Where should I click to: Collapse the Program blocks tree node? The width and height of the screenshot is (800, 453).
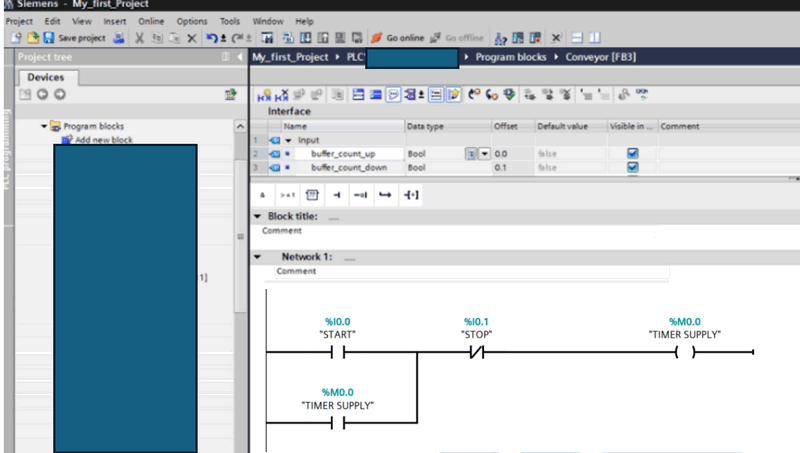coord(44,126)
